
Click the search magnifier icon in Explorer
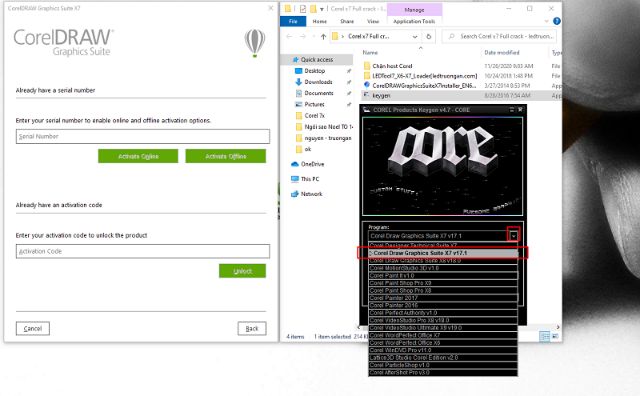tap(451, 36)
